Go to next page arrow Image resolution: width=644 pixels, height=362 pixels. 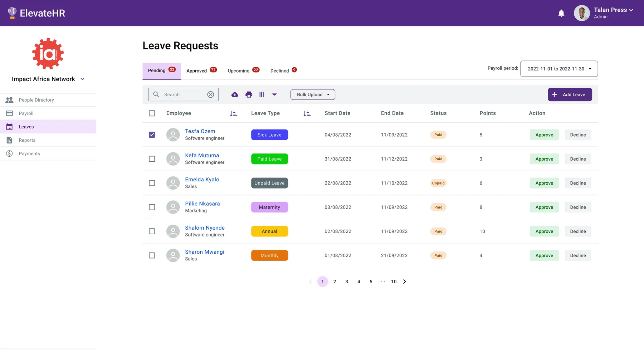[405, 282]
